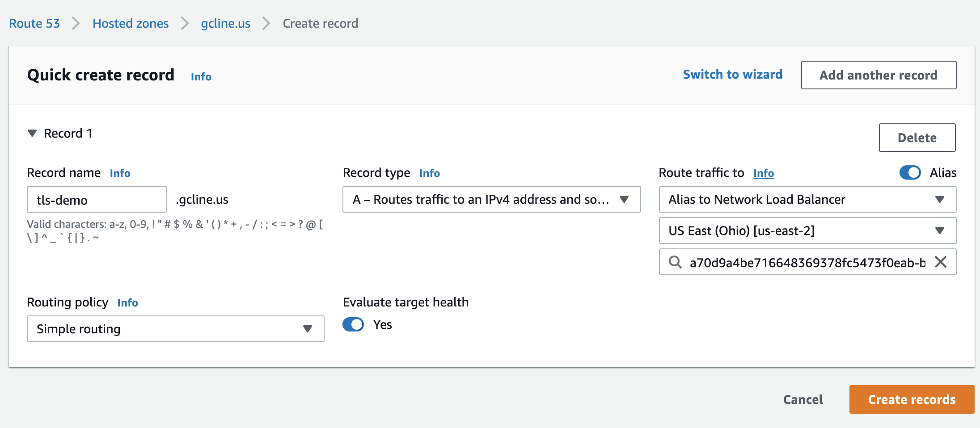Clear the load balancer search field
This screenshot has height=428, width=980.
point(941,262)
